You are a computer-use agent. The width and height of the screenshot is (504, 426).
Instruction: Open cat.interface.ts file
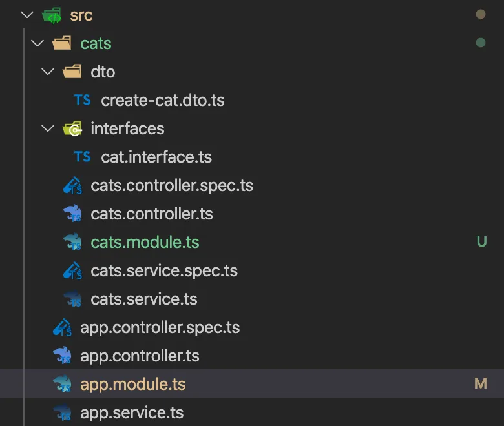pos(156,157)
